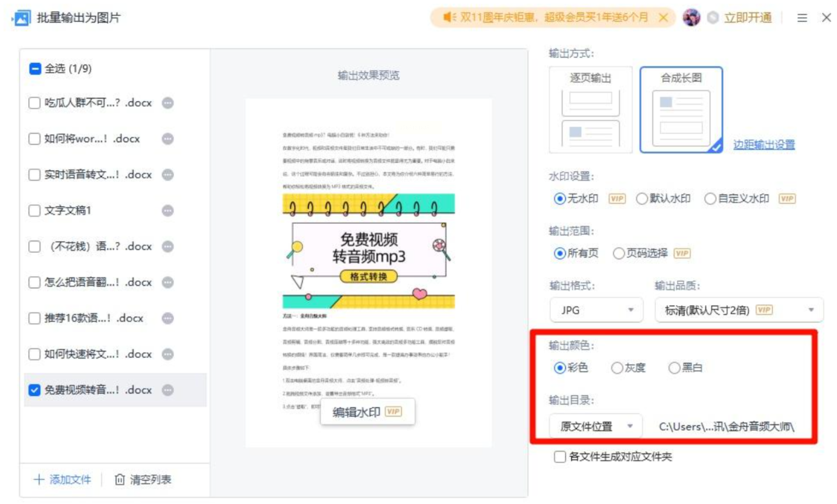This screenshot has width=837, height=504.
Task: Click the 编辑水印 VIP button on the preview
Action: click(367, 412)
